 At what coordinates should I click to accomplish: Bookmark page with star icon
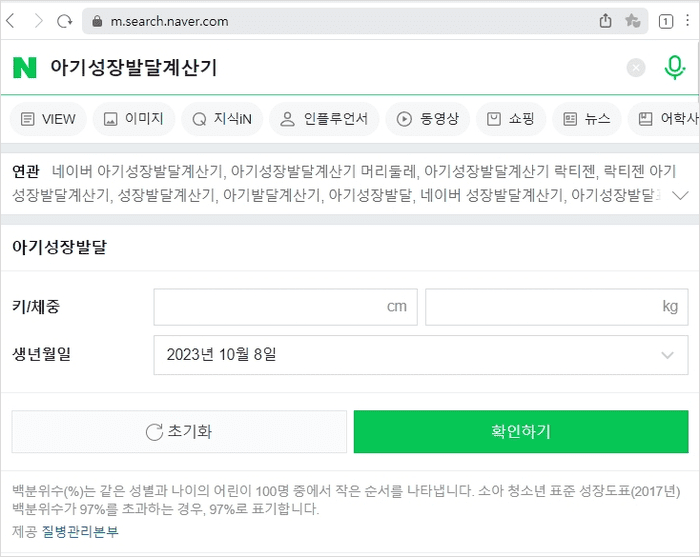pos(632,21)
